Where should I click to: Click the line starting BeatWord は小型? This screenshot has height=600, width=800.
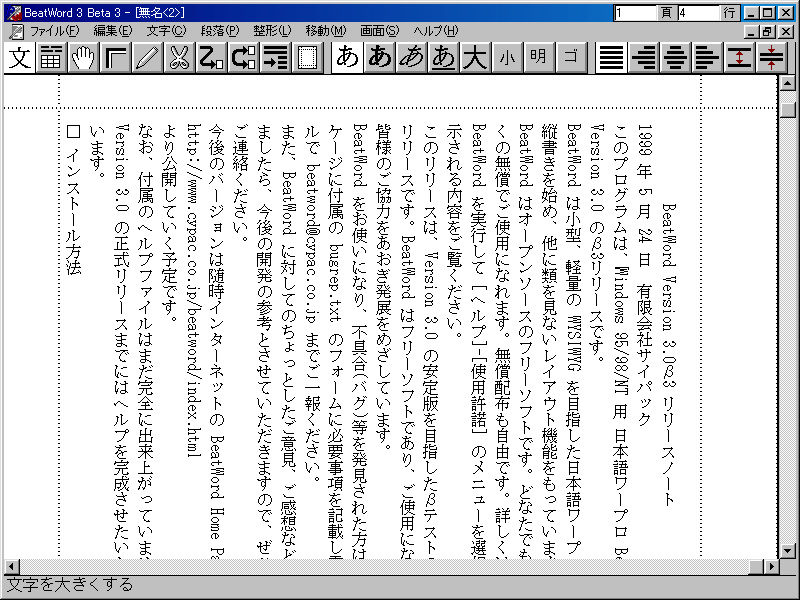pos(574,341)
